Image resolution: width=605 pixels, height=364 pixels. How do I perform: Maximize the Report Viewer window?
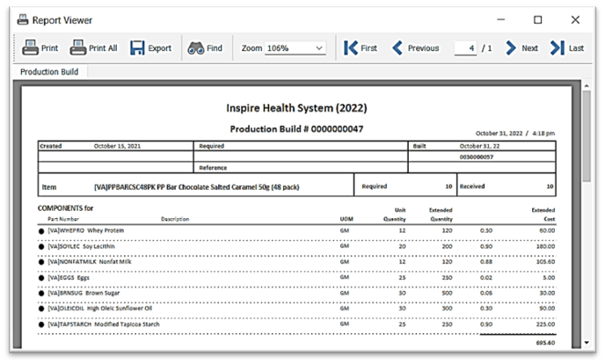[537, 19]
